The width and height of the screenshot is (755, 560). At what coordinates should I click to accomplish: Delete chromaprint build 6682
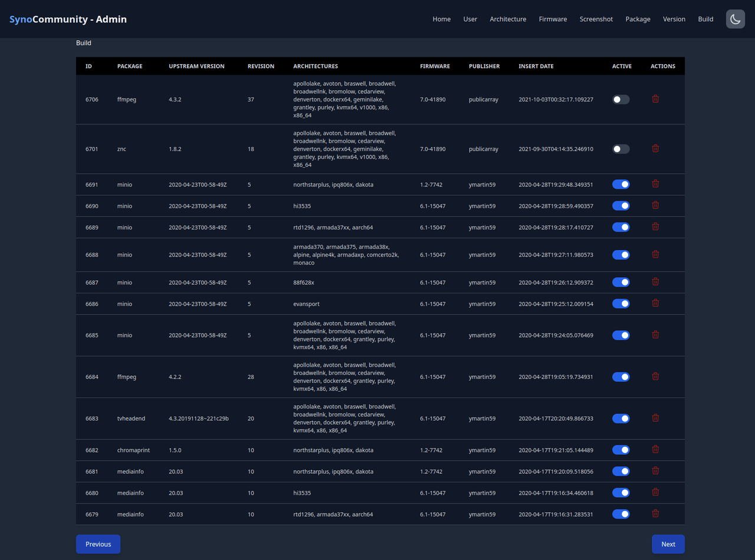[655, 450]
